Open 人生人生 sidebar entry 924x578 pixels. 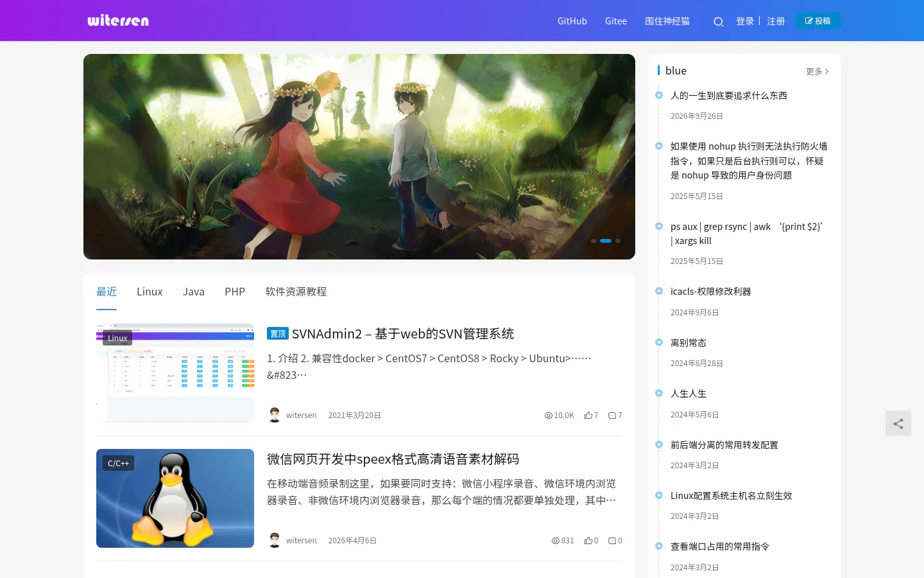tap(689, 393)
